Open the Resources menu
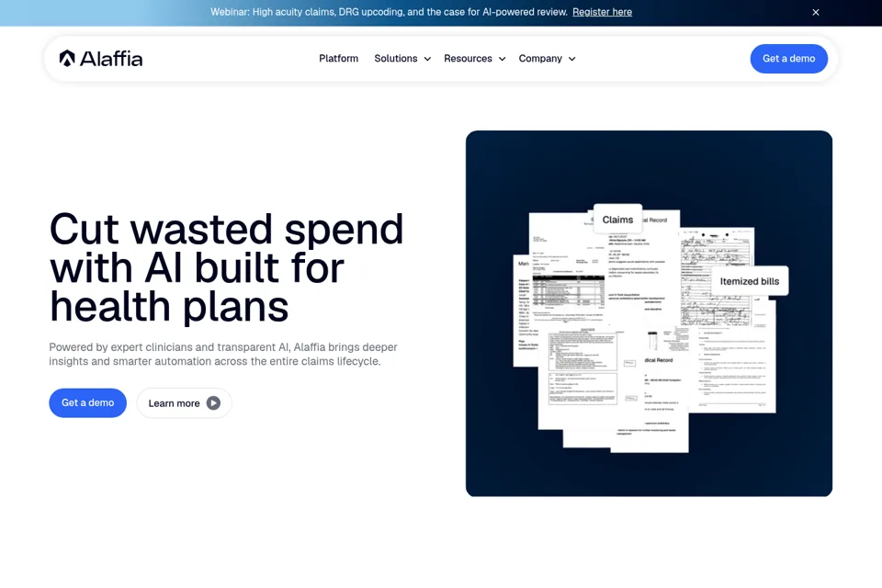This screenshot has width=882, height=588. pos(468,59)
